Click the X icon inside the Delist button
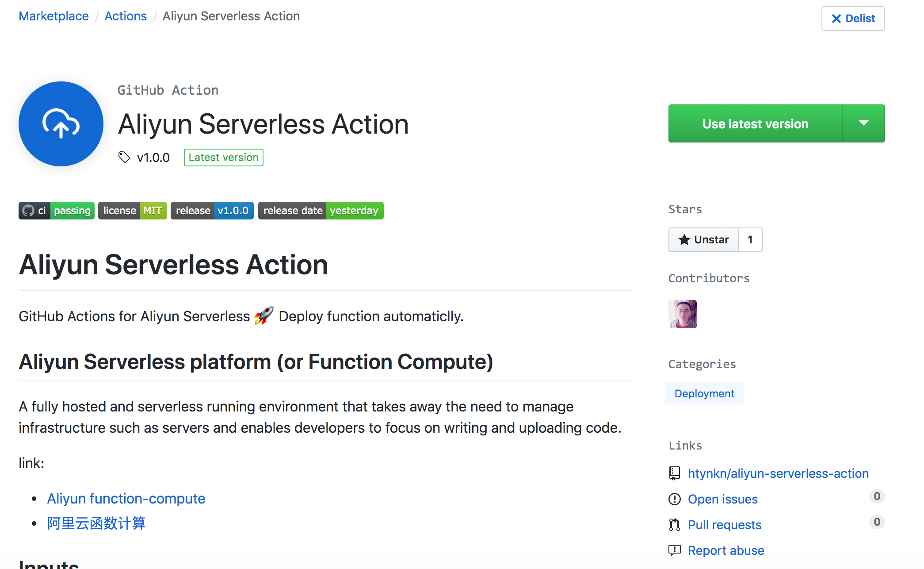Image resolution: width=924 pixels, height=569 pixels. click(837, 19)
